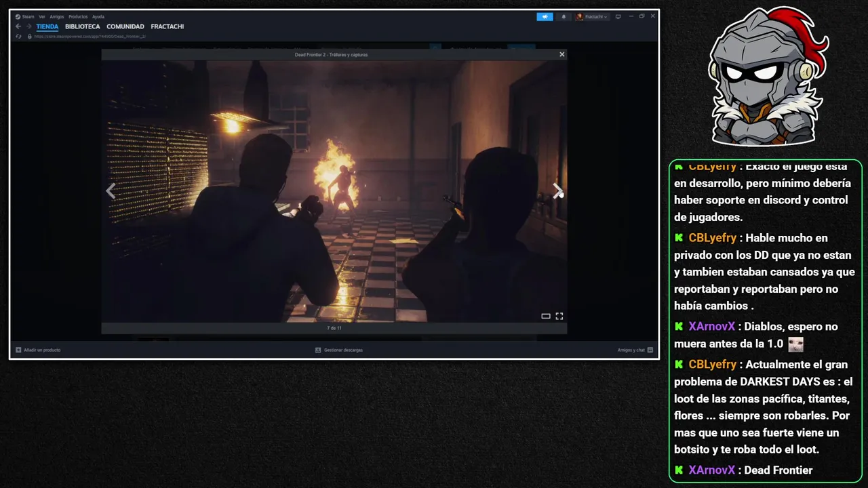Show the previous screenshot
The image size is (868, 488).
click(x=111, y=191)
